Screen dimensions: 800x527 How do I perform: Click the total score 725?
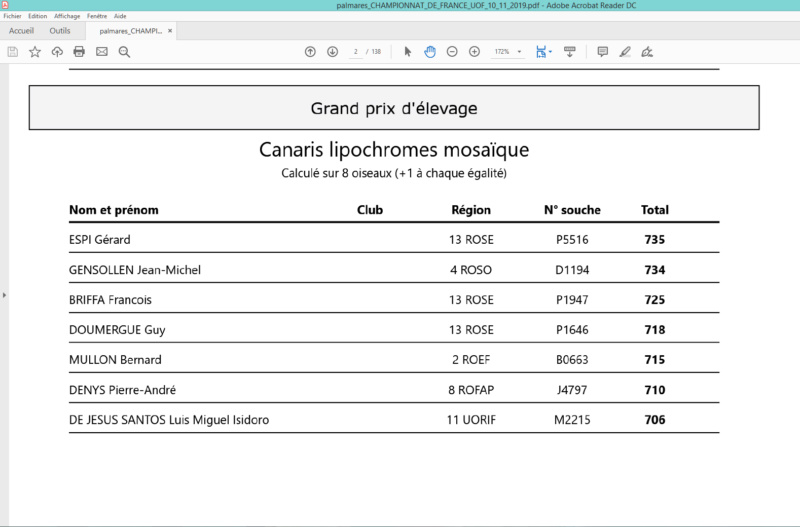(655, 300)
